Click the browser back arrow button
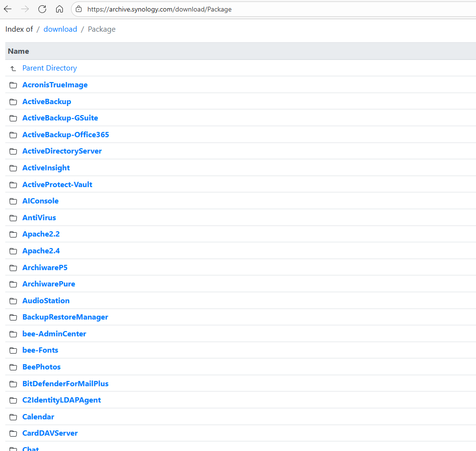The height and width of the screenshot is (451, 476). tap(8, 9)
